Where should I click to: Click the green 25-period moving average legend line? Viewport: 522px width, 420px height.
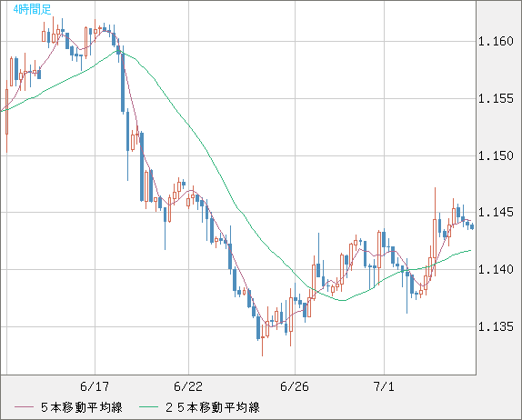click(x=148, y=407)
